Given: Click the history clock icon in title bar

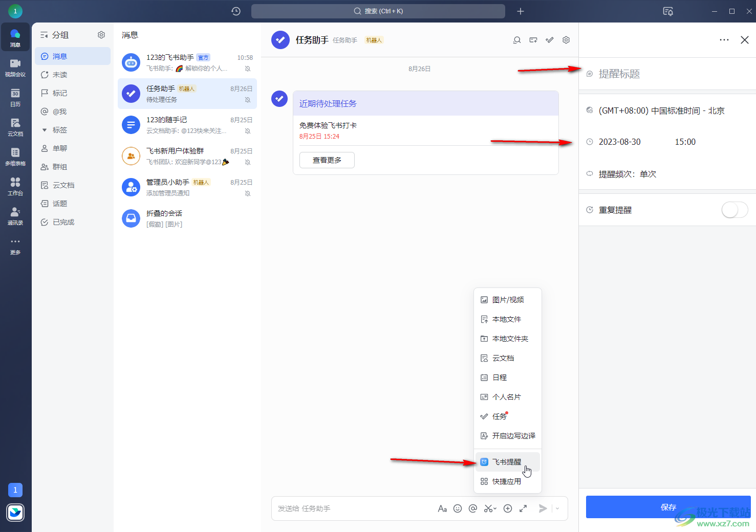Looking at the screenshot, I should point(236,11).
